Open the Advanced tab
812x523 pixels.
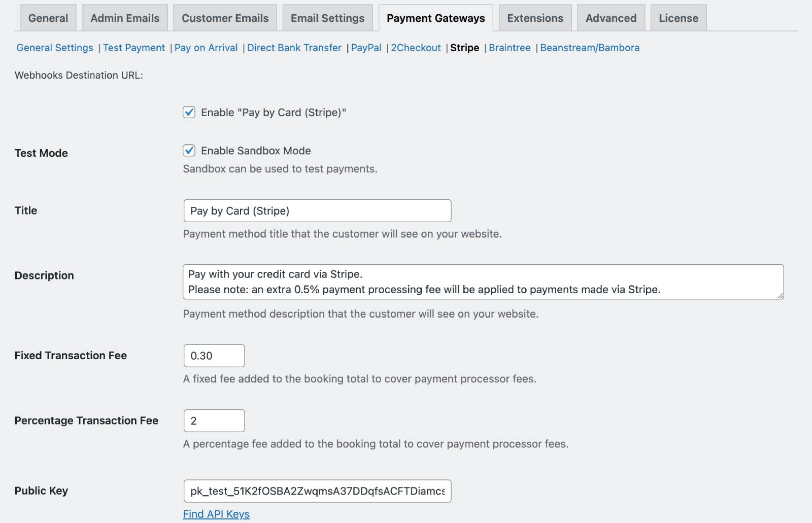tap(611, 18)
